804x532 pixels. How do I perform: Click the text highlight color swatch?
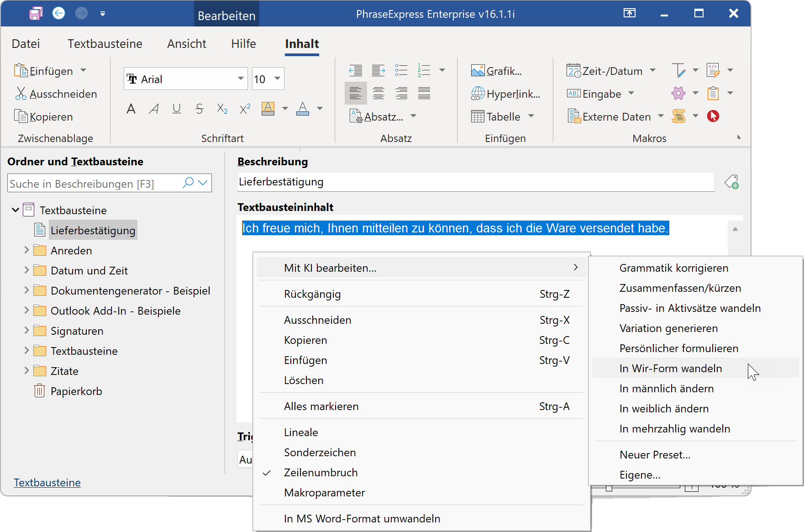click(x=268, y=109)
